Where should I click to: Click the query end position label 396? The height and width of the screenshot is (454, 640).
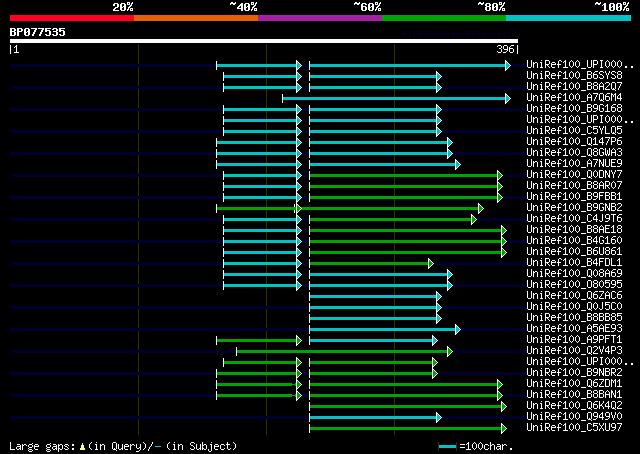tap(505, 49)
